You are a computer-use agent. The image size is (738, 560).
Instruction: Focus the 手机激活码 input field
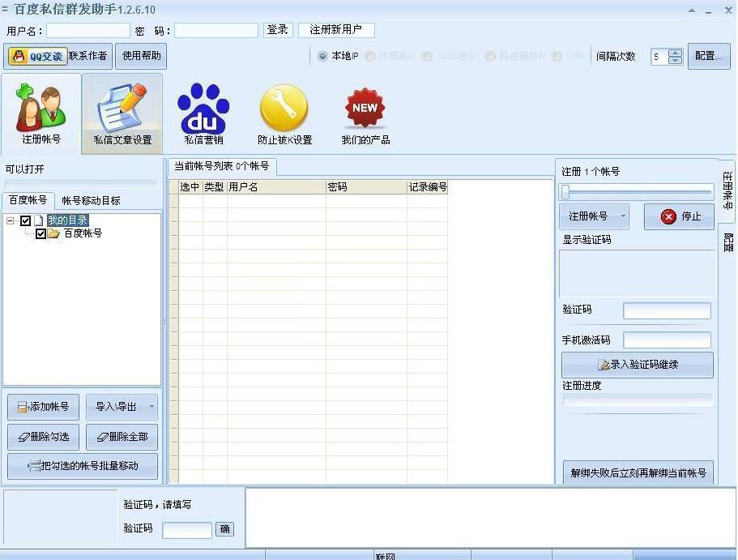(x=667, y=340)
